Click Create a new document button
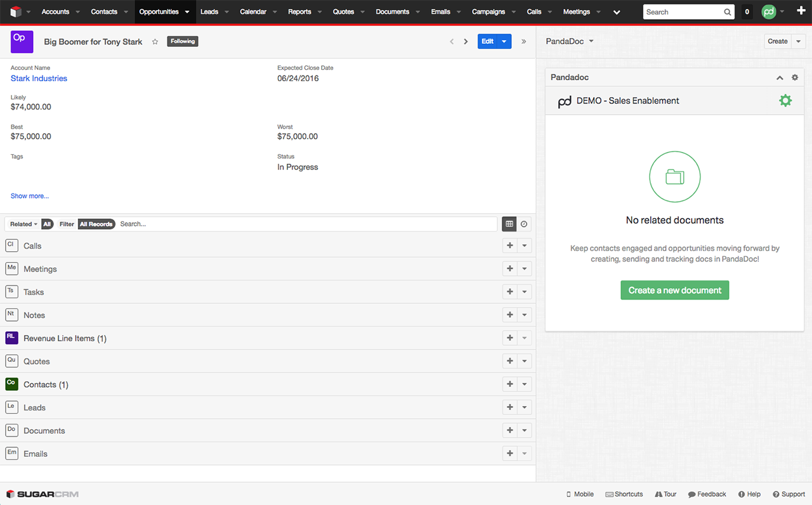The width and height of the screenshot is (812, 505). pos(675,290)
